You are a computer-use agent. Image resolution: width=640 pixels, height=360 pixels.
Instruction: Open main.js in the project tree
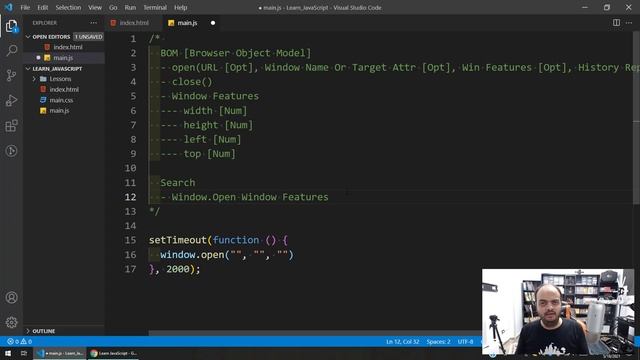59,111
